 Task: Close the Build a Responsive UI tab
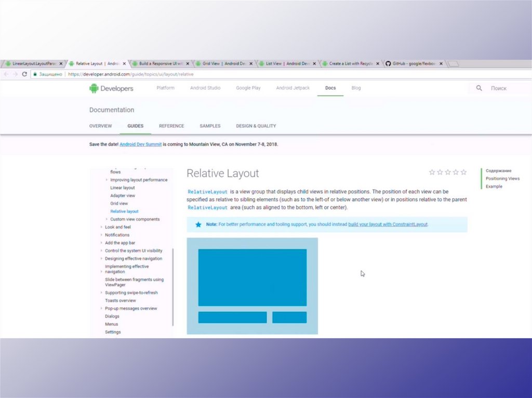point(188,63)
